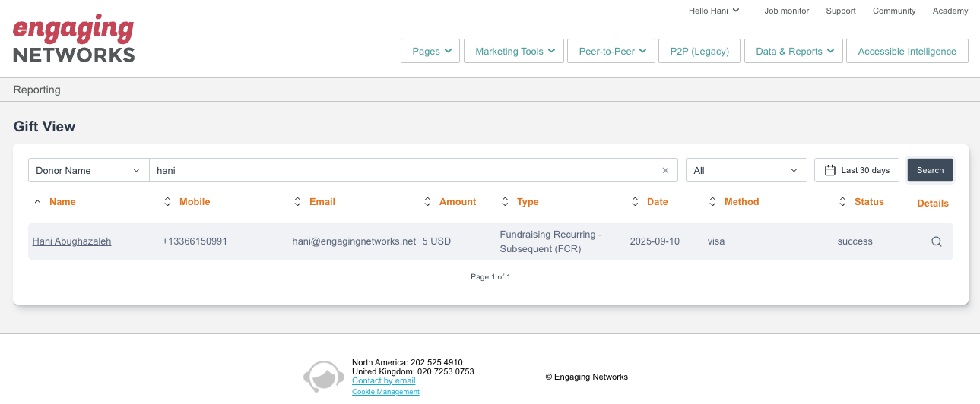Click the Engaging Networks logo

74,39
